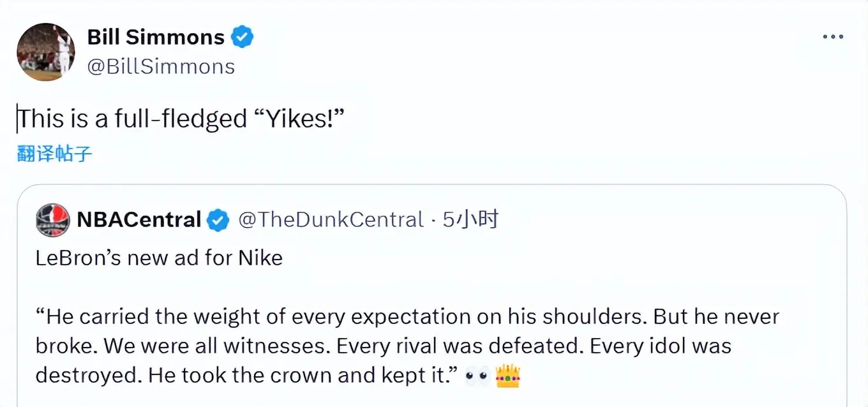
Task: Open the @BillSimmons handle link
Action: [x=161, y=66]
